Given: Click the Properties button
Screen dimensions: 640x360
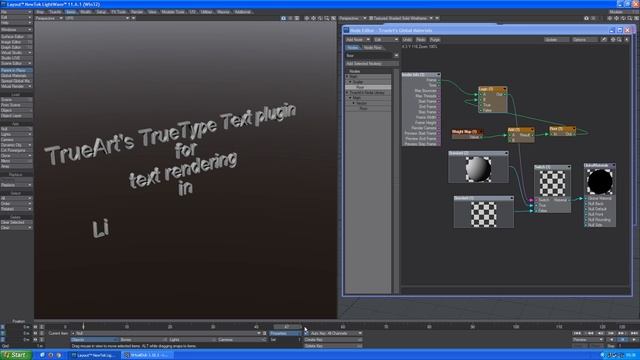Looking at the screenshot, I should coord(285,333).
